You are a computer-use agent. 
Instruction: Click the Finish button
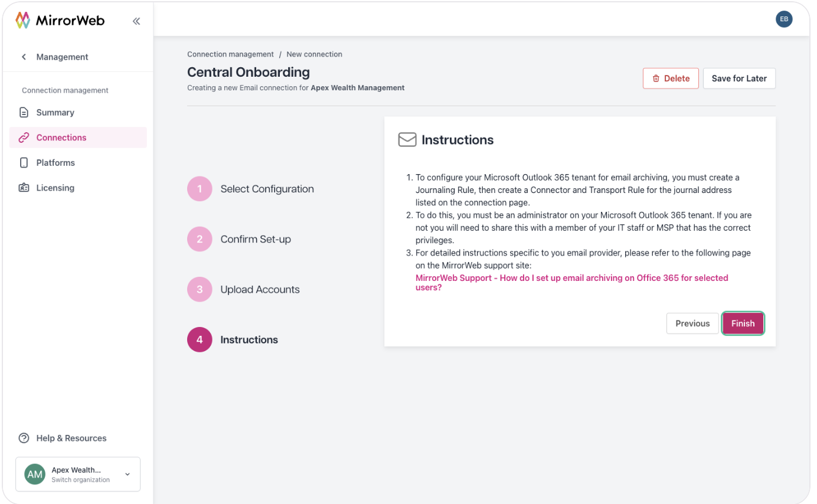743,323
